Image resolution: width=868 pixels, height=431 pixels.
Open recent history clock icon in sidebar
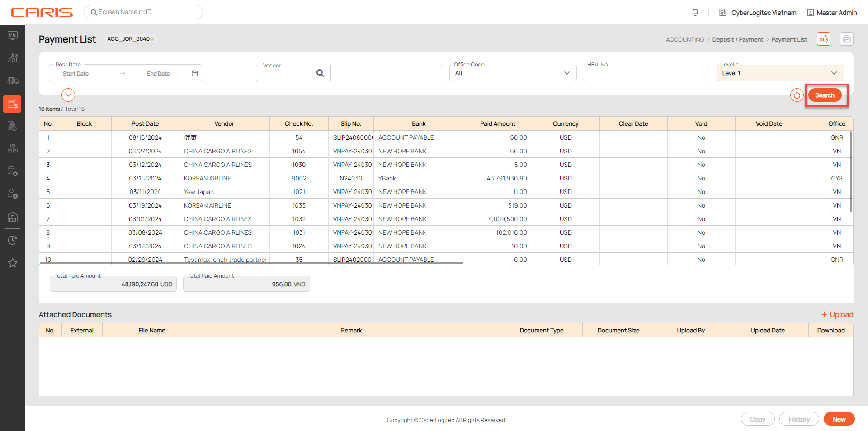point(13,240)
